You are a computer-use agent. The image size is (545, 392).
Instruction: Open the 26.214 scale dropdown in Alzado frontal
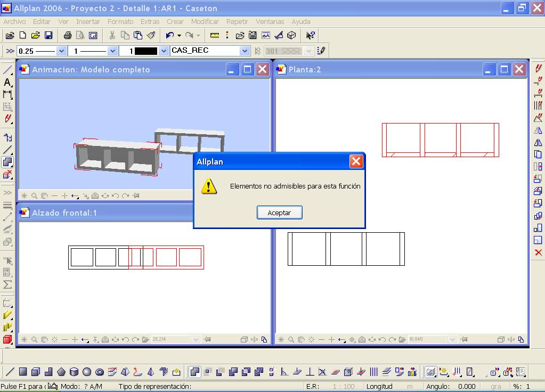tap(196, 339)
